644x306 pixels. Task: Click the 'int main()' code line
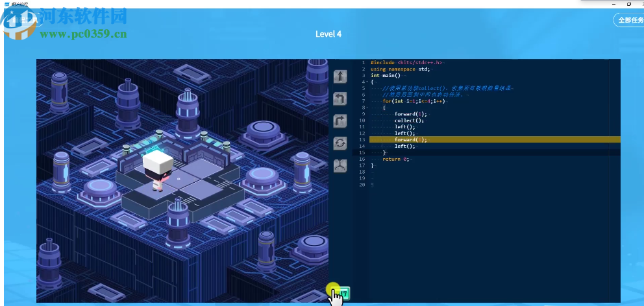(x=385, y=75)
